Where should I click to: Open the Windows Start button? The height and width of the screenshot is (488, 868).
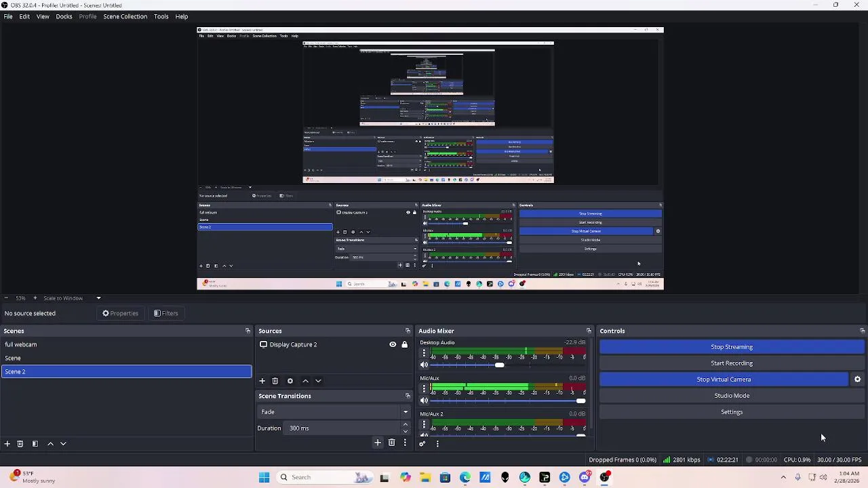264,477
